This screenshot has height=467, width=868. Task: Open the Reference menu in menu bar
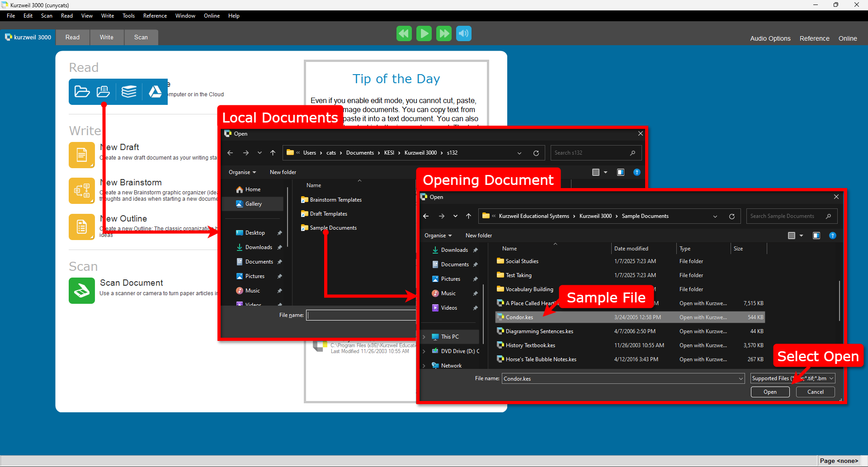[x=155, y=16]
